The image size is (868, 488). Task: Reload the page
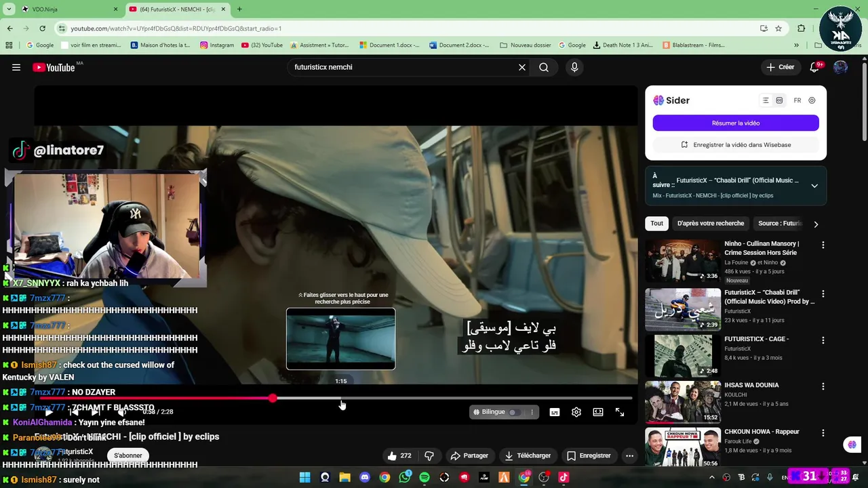click(42, 28)
